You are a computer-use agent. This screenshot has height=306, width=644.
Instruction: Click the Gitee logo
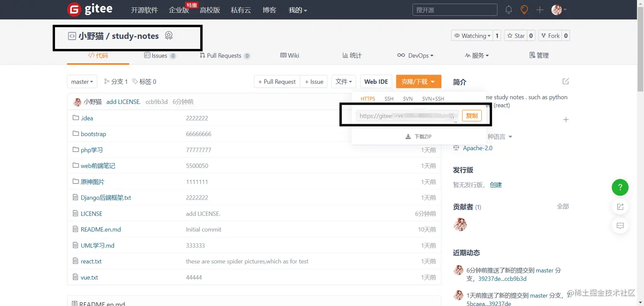89,9
